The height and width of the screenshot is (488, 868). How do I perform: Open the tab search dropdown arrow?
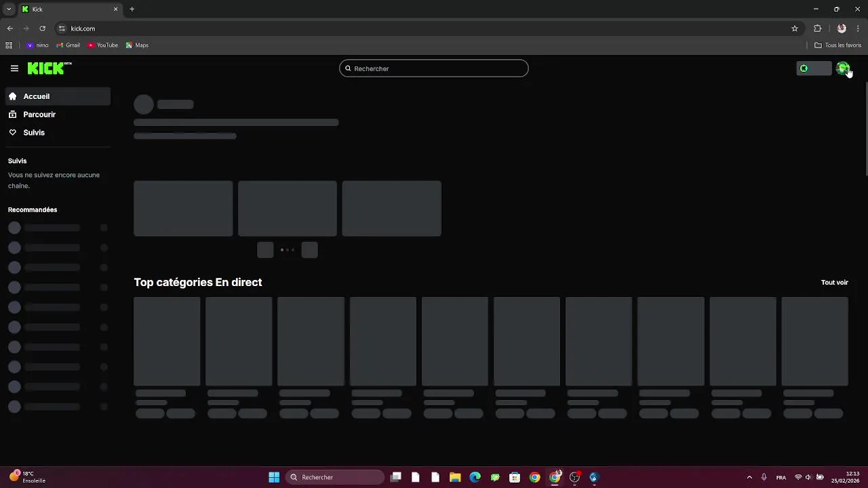pos(9,9)
